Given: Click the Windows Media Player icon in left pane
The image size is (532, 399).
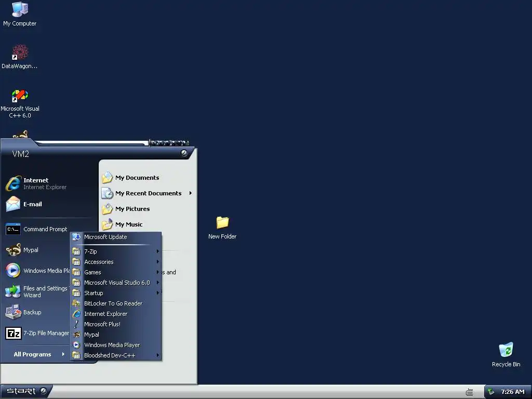Looking at the screenshot, I should pos(13,271).
